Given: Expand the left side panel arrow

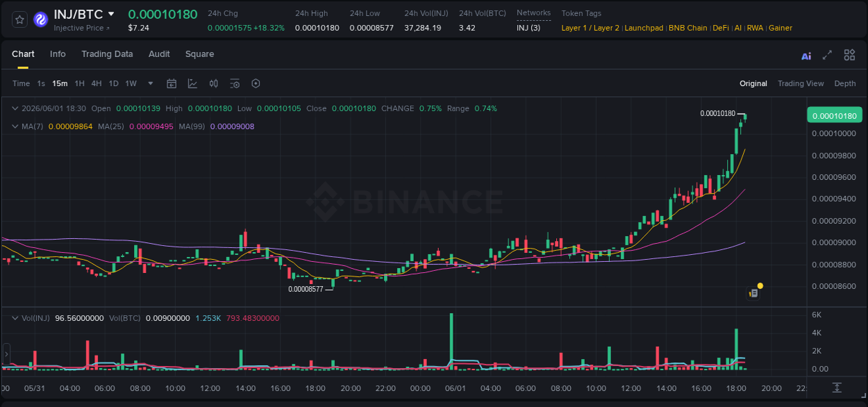Looking at the screenshot, I should [6, 354].
